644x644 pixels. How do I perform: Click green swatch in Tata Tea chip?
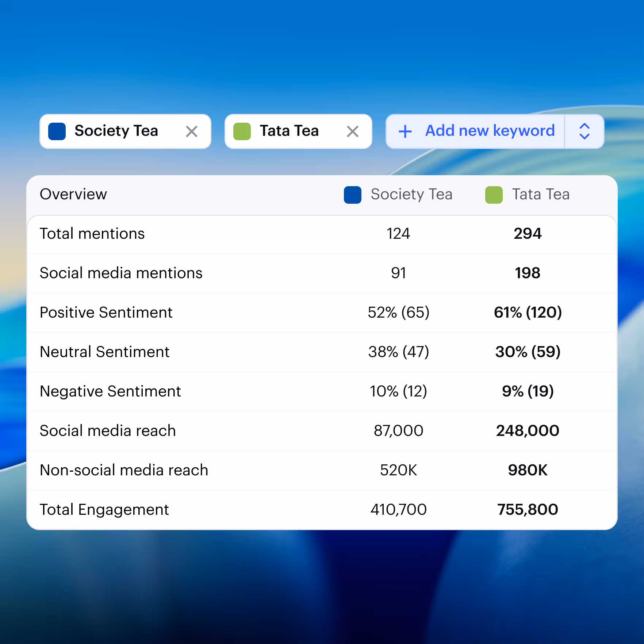pyautogui.click(x=242, y=131)
